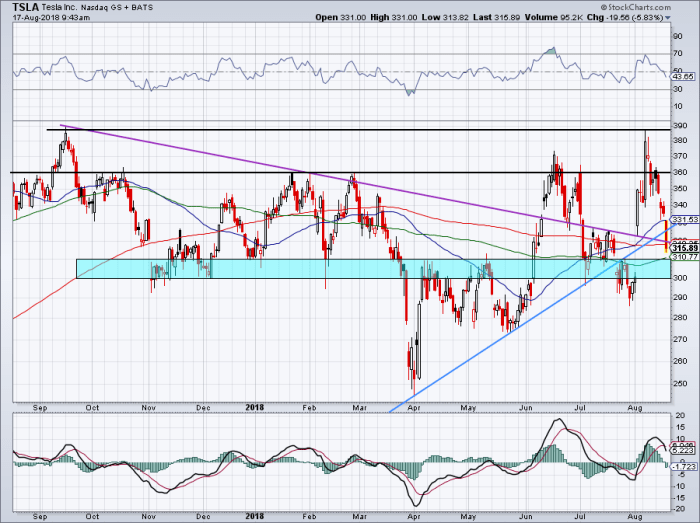Select the timestamp '17-Aug-2018 9:43am'
This screenshot has height=523, width=700.
[x=51, y=18]
